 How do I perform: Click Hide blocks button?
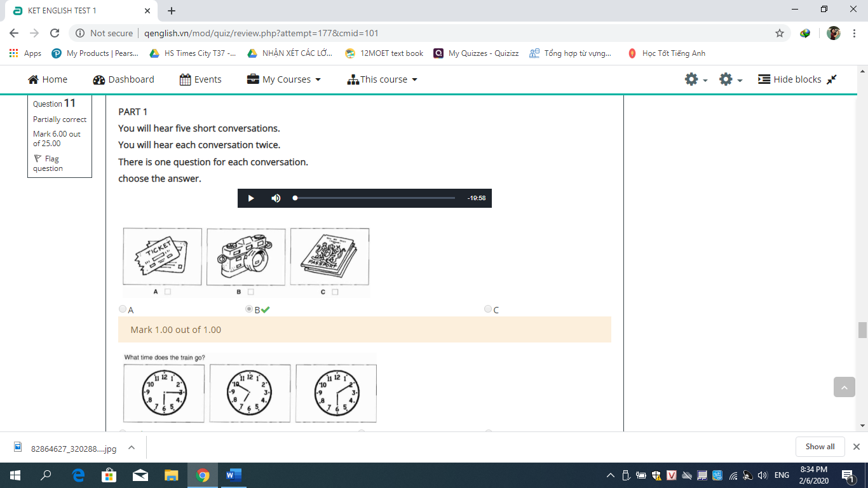pyautogui.click(x=797, y=79)
